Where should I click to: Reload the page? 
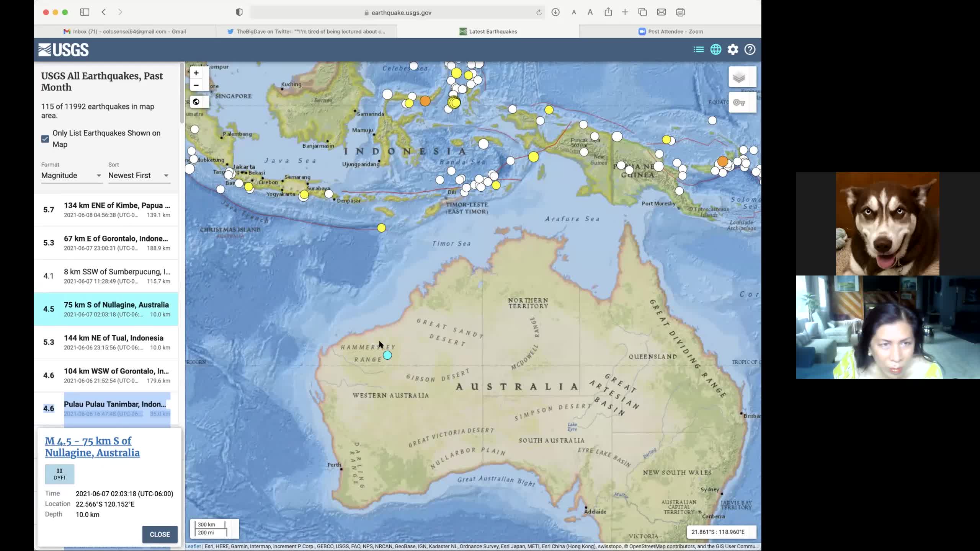(539, 13)
